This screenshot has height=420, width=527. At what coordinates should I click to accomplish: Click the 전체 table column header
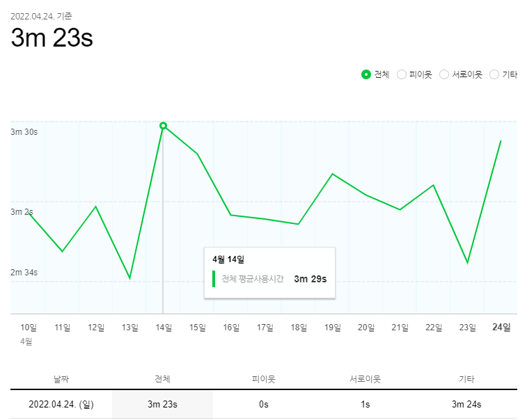coord(162,379)
